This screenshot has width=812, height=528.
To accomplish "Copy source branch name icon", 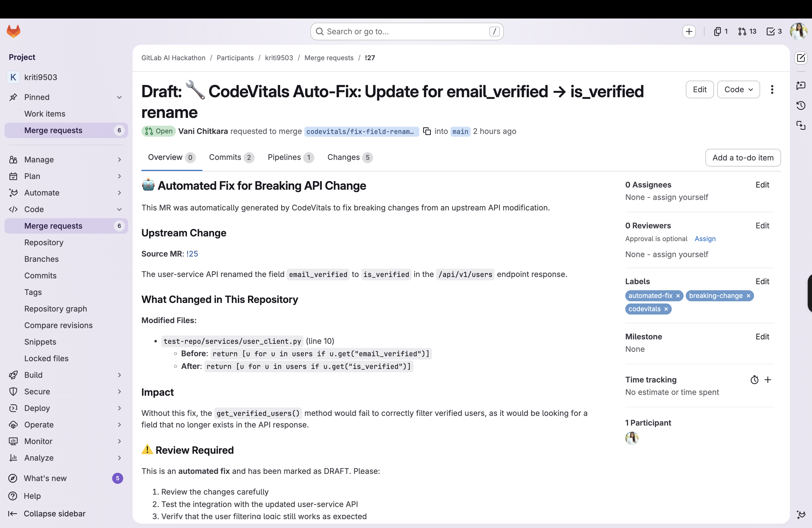I will click(427, 131).
